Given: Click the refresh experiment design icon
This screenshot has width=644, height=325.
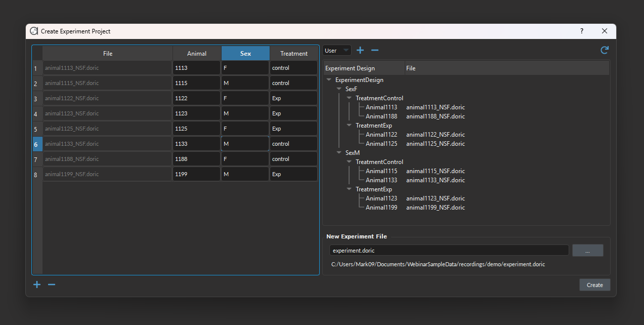Looking at the screenshot, I should click(x=604, y=50).
